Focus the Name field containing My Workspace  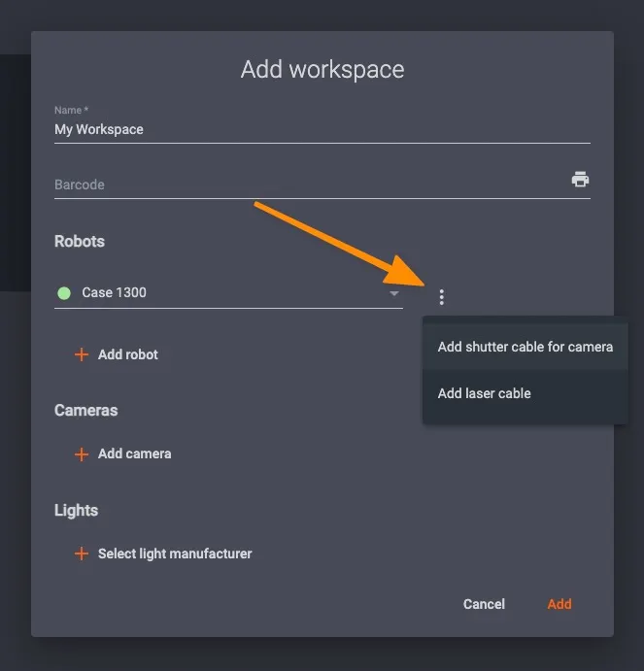[x=322, y=129]
